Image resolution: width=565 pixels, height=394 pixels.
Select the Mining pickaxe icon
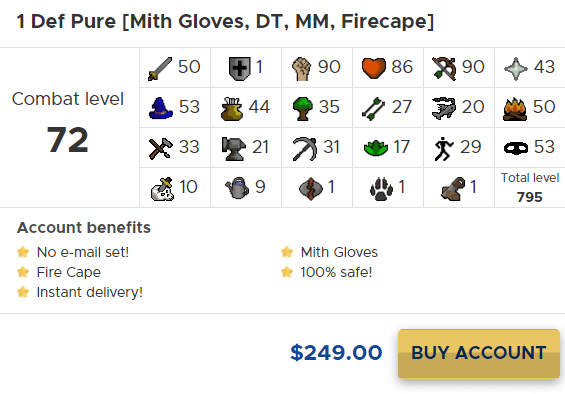click(305, 149)
